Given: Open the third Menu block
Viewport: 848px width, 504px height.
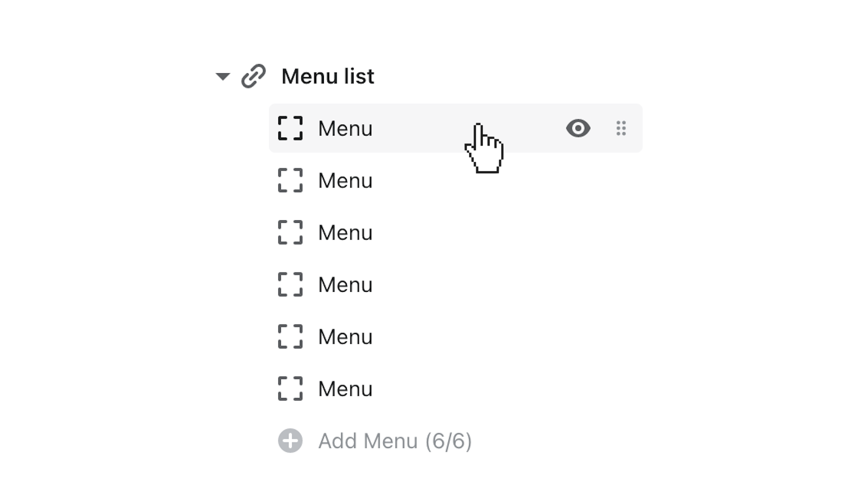Looking at the screenshot, I should (x=345, y=233).
